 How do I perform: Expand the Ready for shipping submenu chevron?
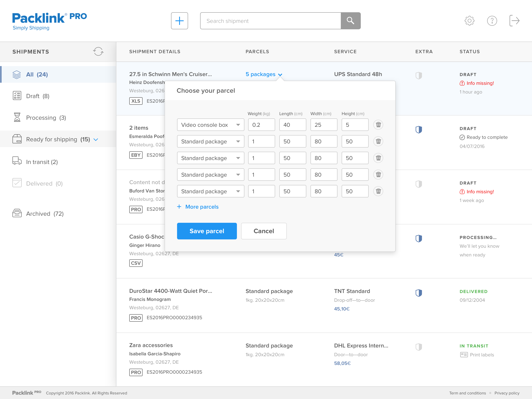96,139
